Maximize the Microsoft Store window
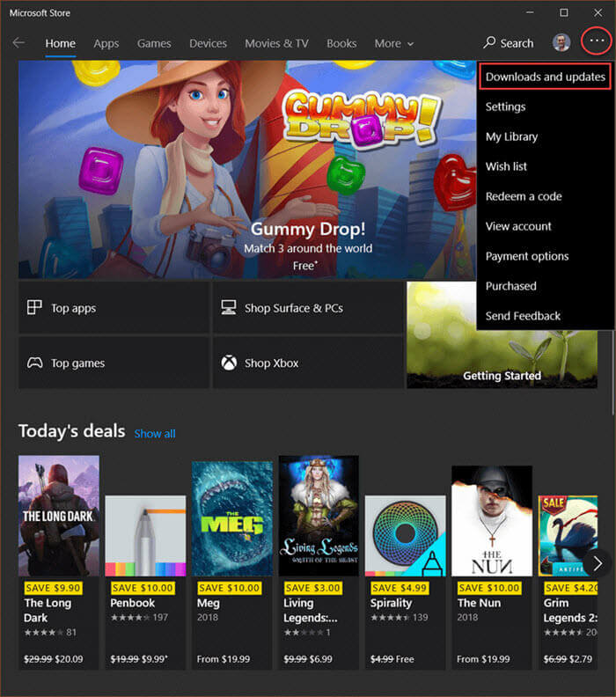 click(564, 13)
